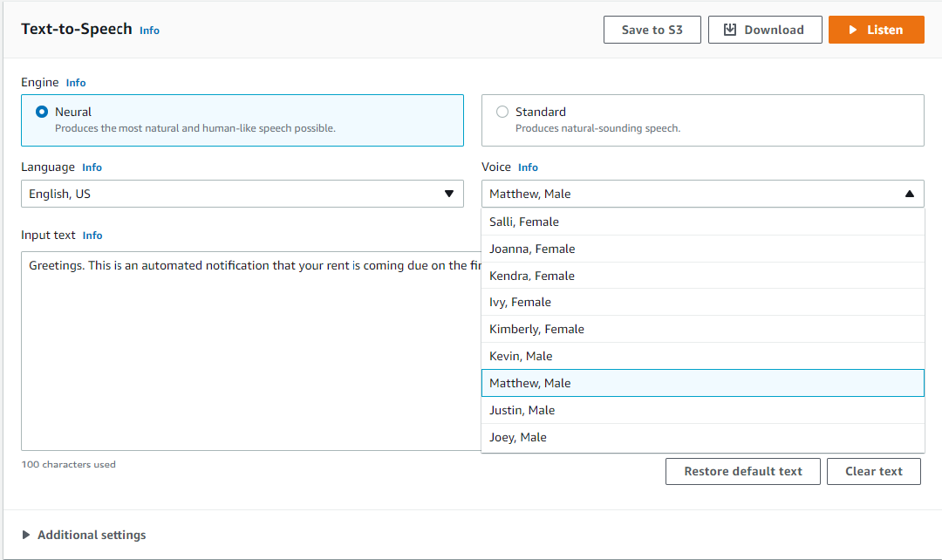942x560 pixels.
Task: Choose Kimberly, Female voice option
Action: point(702,329)
